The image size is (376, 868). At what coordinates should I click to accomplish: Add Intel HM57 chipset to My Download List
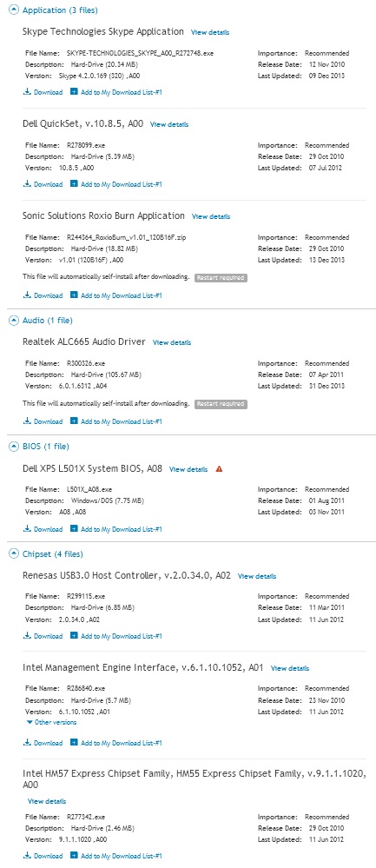(116, 856)
